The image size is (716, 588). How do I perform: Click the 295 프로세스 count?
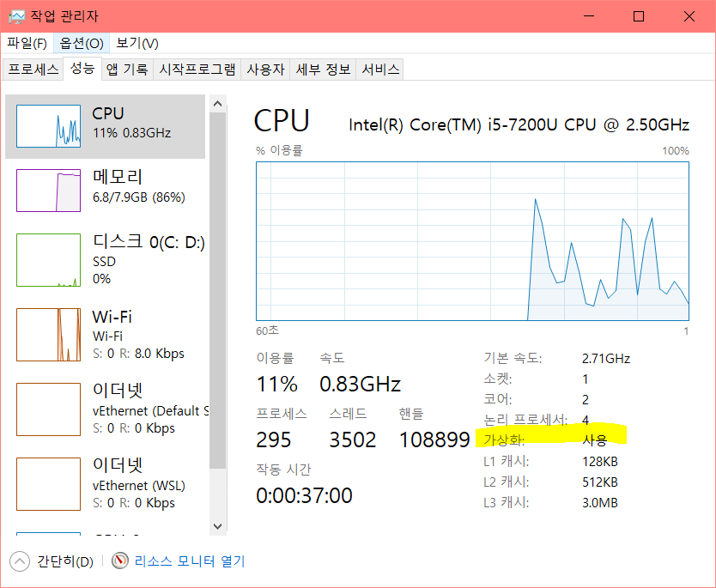click(274, 440)
